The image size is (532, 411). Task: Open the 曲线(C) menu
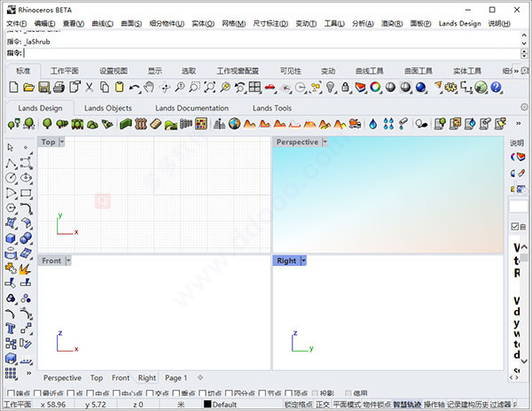click(x=103, y=23)
